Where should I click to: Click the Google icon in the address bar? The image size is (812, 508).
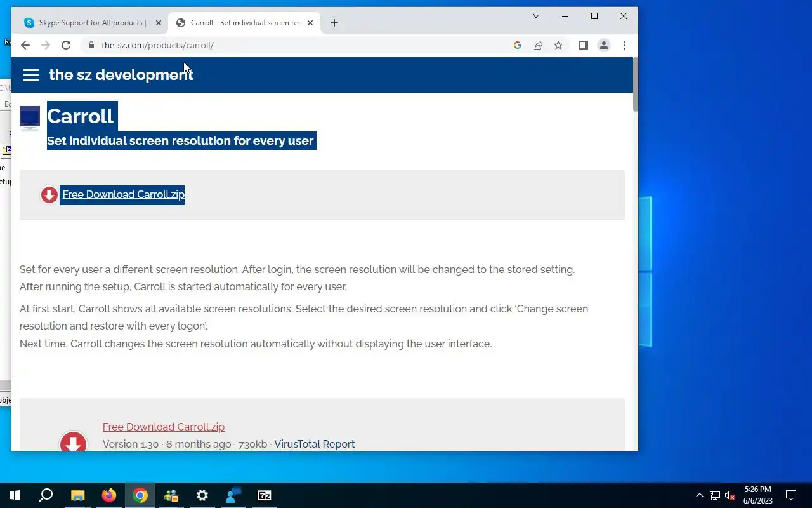tap(518, 45)
